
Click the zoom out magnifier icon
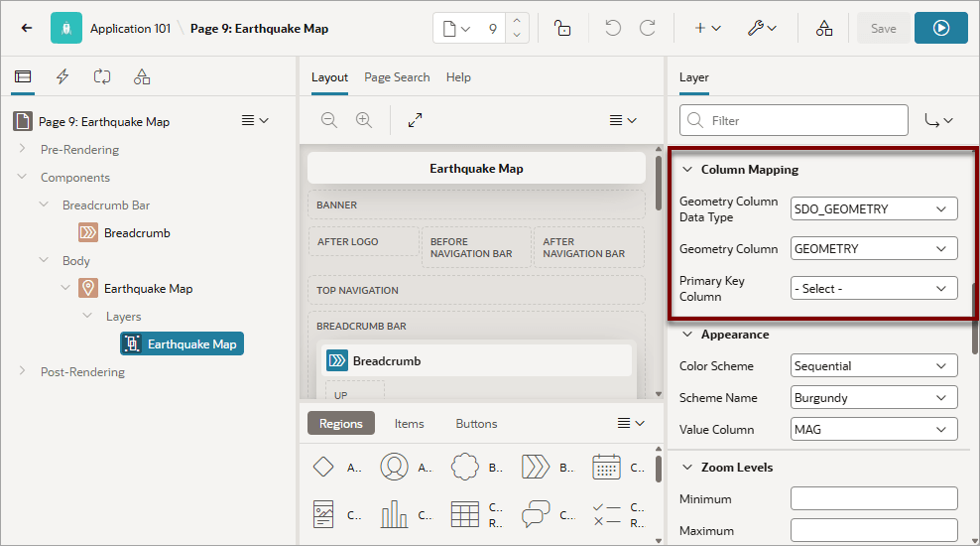(x=329, y=120)
